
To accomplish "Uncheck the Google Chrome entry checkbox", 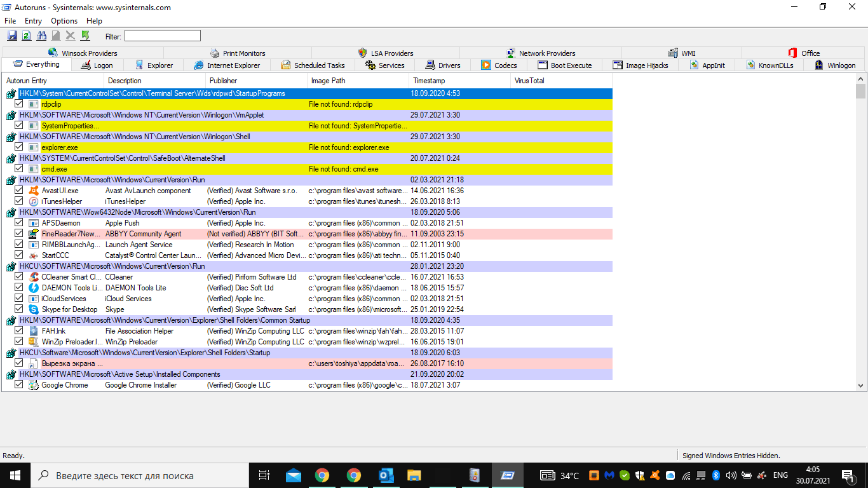I will (x=19, y=384).
